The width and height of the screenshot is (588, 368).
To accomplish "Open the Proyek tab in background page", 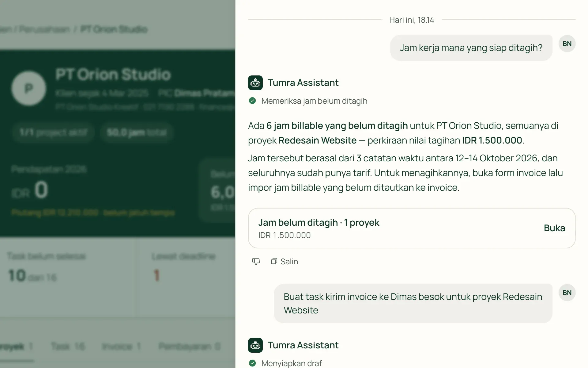I will click(x=16, y=347).
